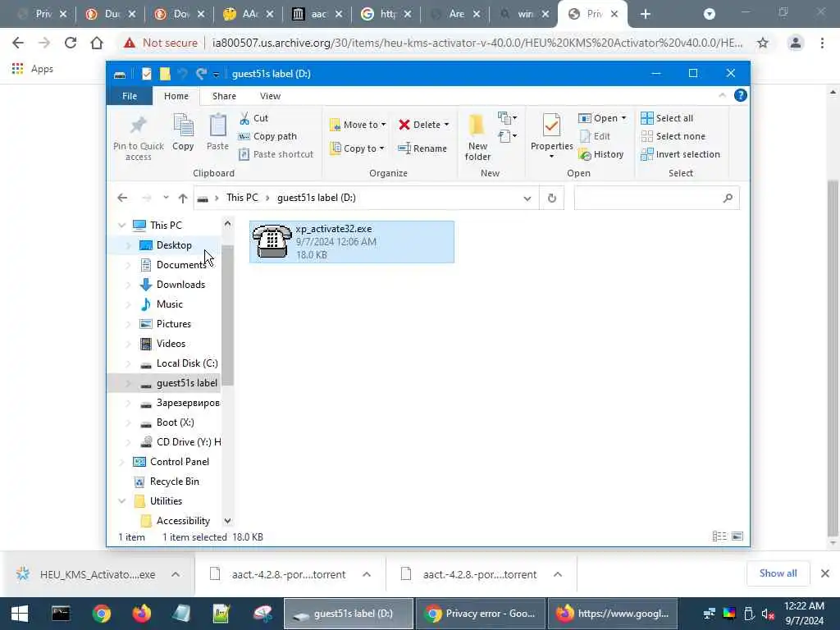Open file History

(x=601, y=154)
